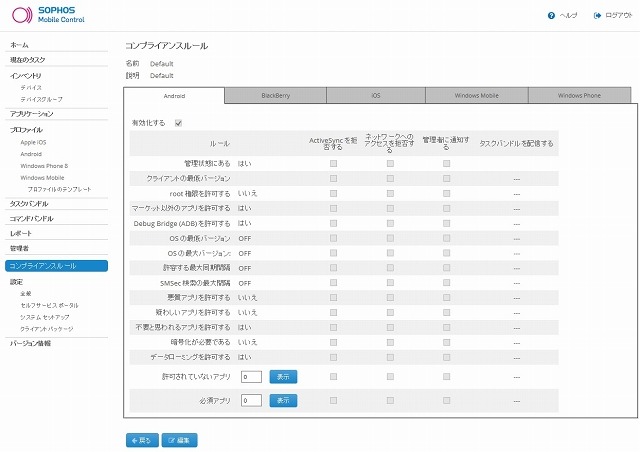Open ホーム in the sidebar
This screenshot has width=640, height=452.
click(19, 45)
